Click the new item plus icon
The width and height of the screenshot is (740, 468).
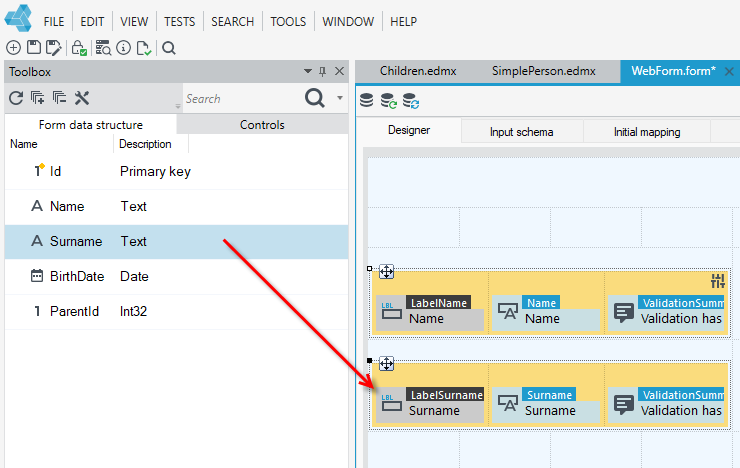click(13, 48)
